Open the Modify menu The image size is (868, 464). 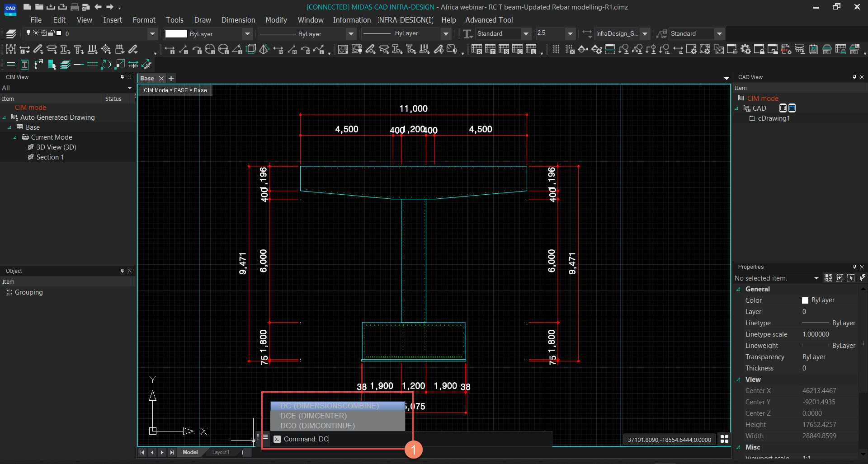coord(276,20)
